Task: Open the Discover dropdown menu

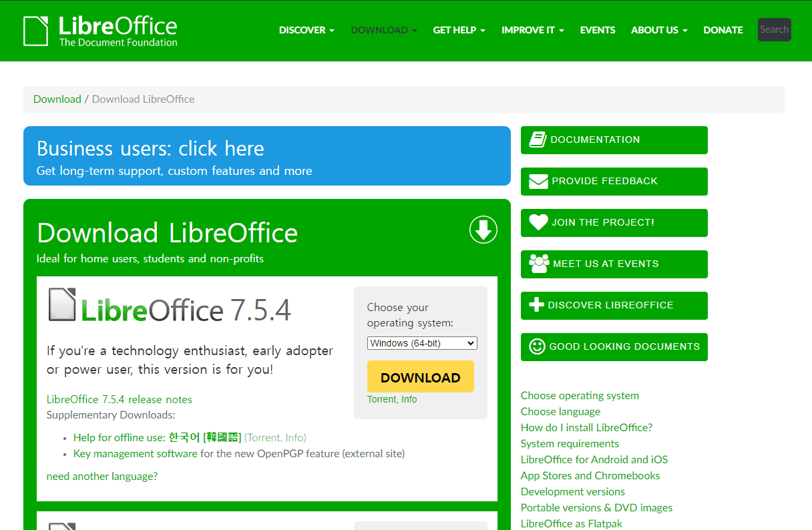Action: pyautogui.click(x=307, y=30)
